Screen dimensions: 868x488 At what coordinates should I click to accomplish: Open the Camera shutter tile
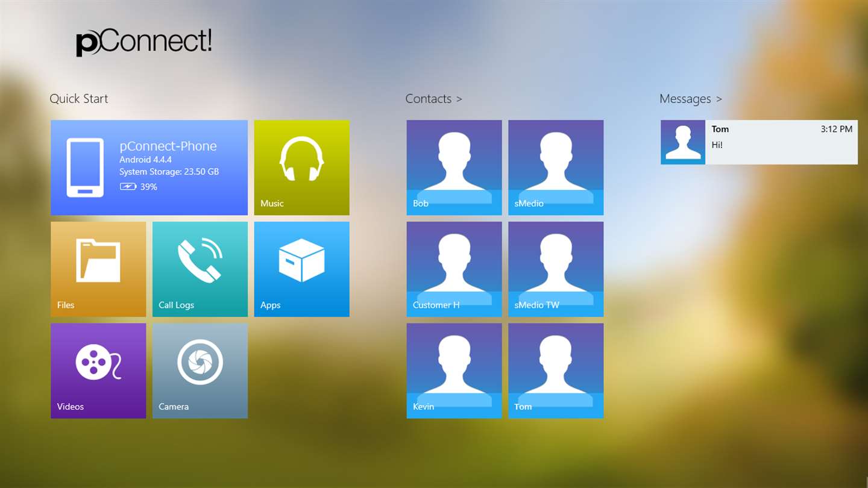pyautogui.click(x=200, y=371)
